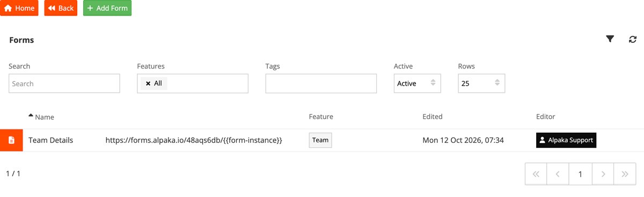Toggle the filter funnel icon
Viewport: 644px width, 197px height.
point(610,39)
